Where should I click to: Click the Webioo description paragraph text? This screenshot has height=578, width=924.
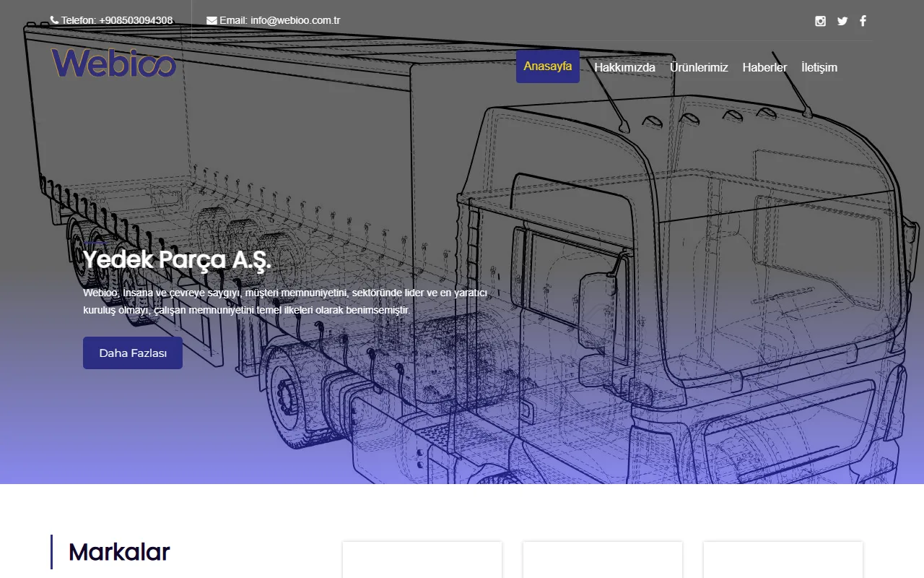coord(286,301)
